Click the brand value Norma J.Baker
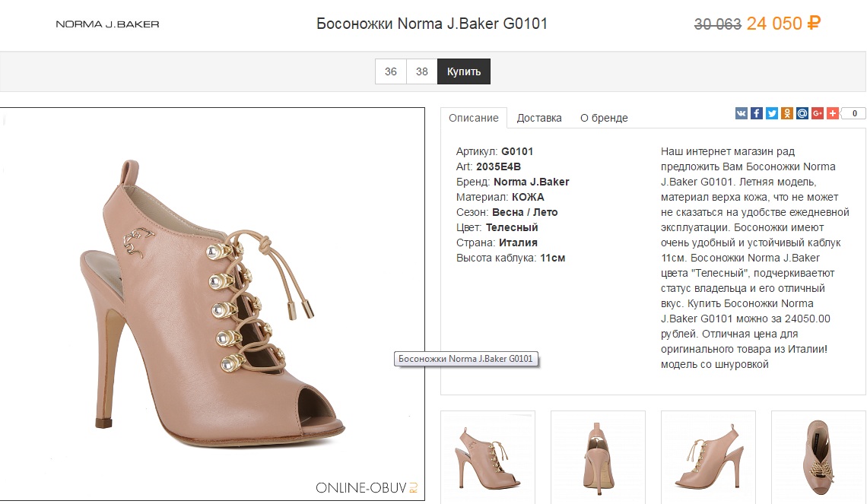Image resolution: width=867 pixels, height=504 pixels. (x=532, y=182)
